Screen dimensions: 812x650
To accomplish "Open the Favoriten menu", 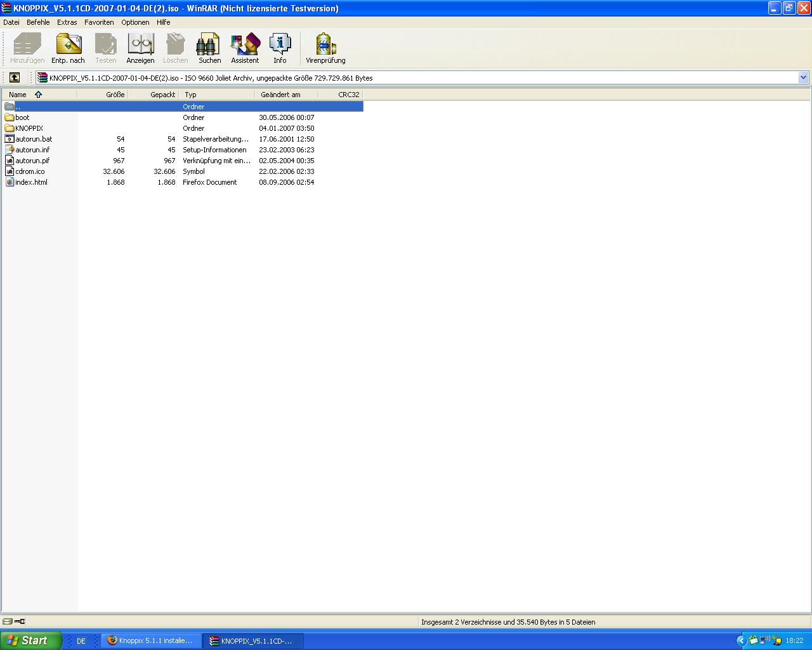I will pos(99,22).
